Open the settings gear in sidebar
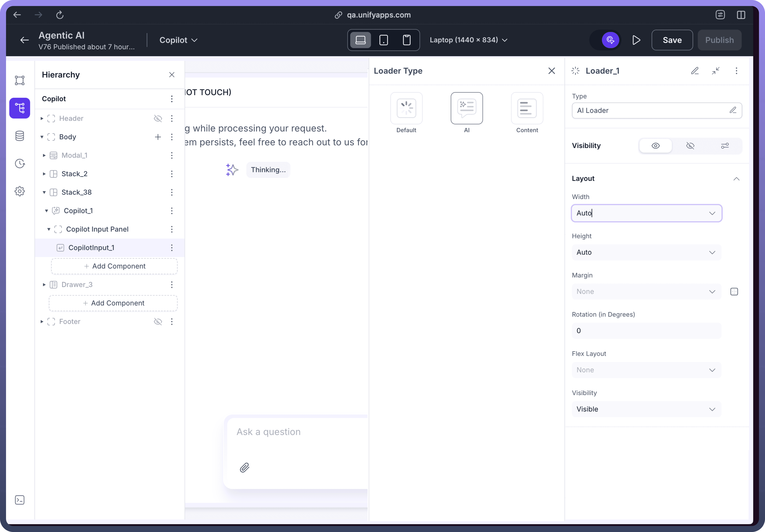 20,191
